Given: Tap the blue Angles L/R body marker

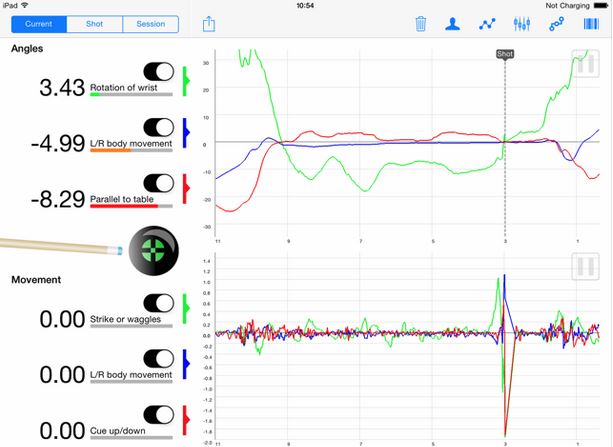Looking at the screenshot, I should pyautogui.click(x=186, y=133).
